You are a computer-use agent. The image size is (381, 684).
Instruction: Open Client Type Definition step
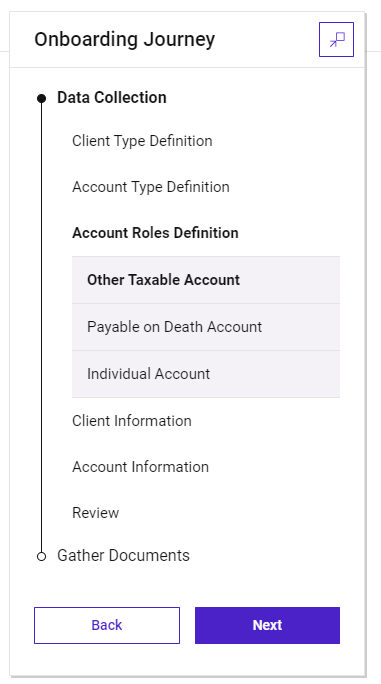[x=142, y=141]
